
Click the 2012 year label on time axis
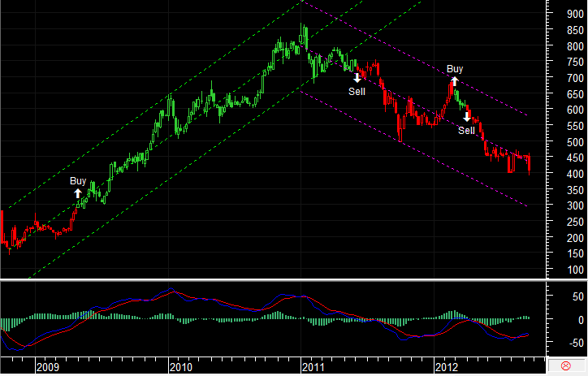coord(447,367)
